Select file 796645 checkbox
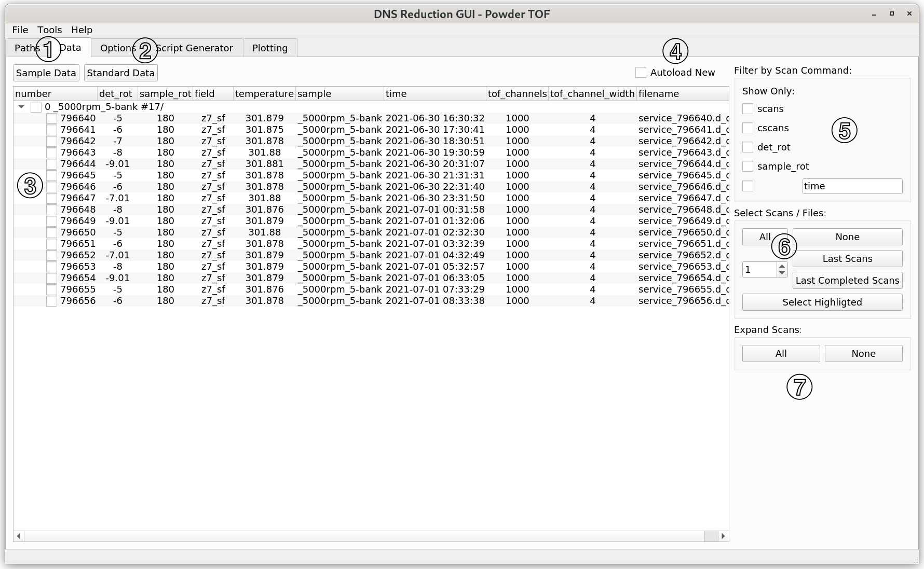 (51, 175)
